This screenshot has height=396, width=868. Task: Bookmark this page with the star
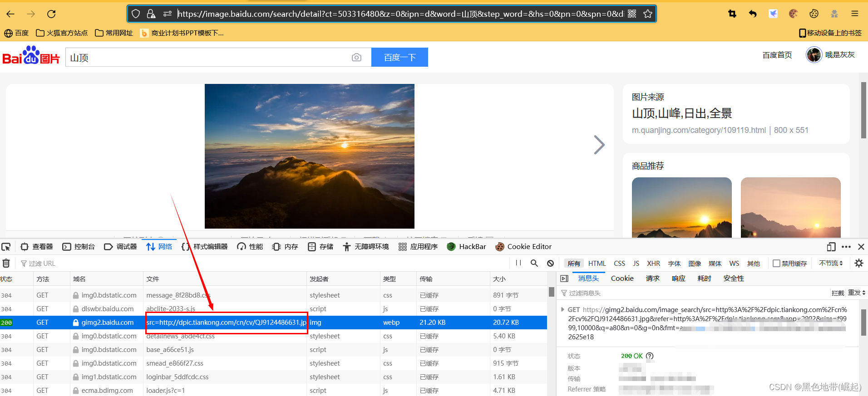[x=648, y=14]
